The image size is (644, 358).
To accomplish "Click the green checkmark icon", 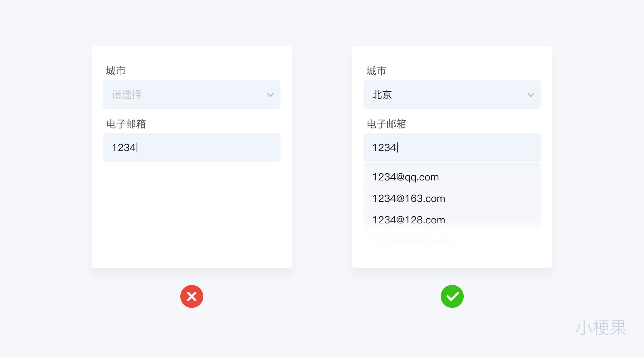I will (x=452, y=296).
